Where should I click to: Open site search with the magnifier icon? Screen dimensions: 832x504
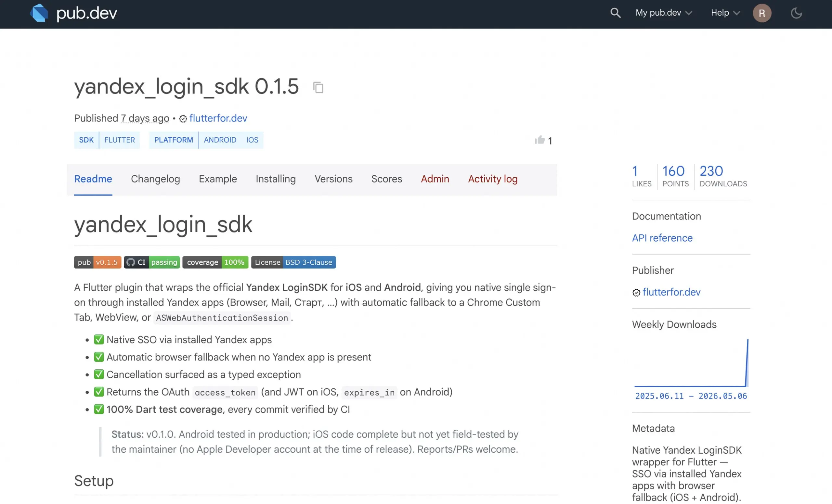615,13
